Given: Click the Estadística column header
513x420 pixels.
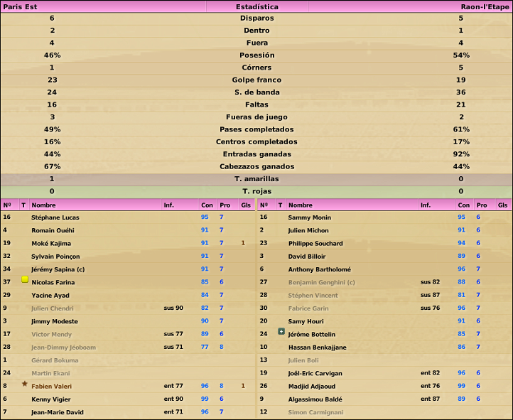Looking at the screenshot, I should click(x=257, y=6).
